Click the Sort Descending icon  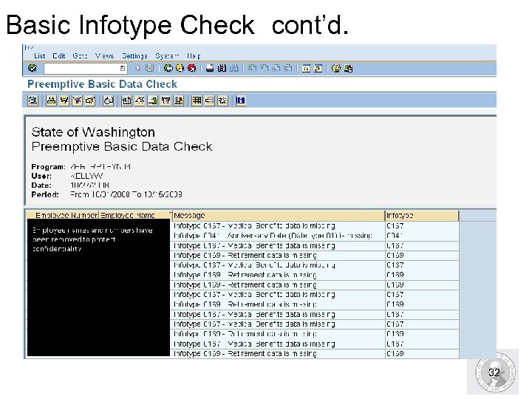(x=64, y=100)
